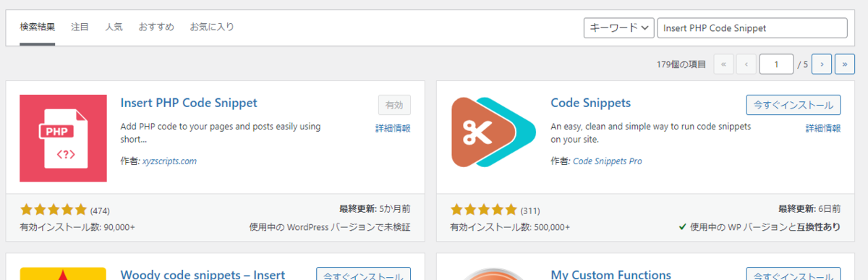Click the current page number field
This screenshot has width=868, height=280.
[x=777, y=64]
